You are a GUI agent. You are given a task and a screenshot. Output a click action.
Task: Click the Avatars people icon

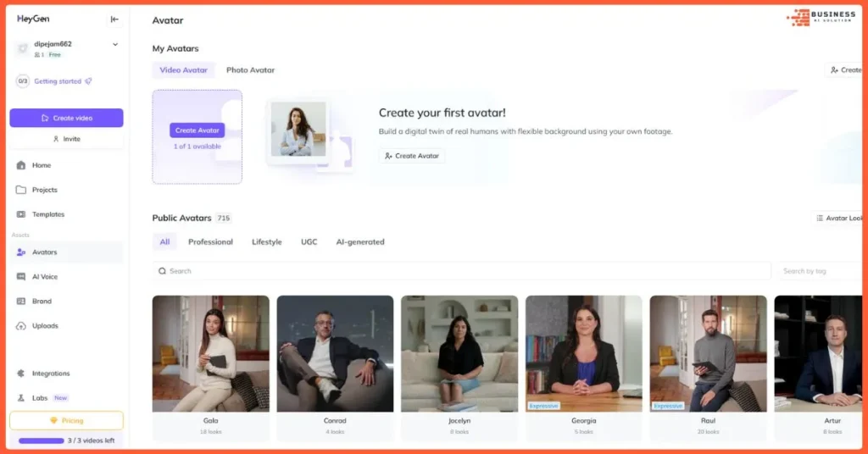[x=21, y=252]
